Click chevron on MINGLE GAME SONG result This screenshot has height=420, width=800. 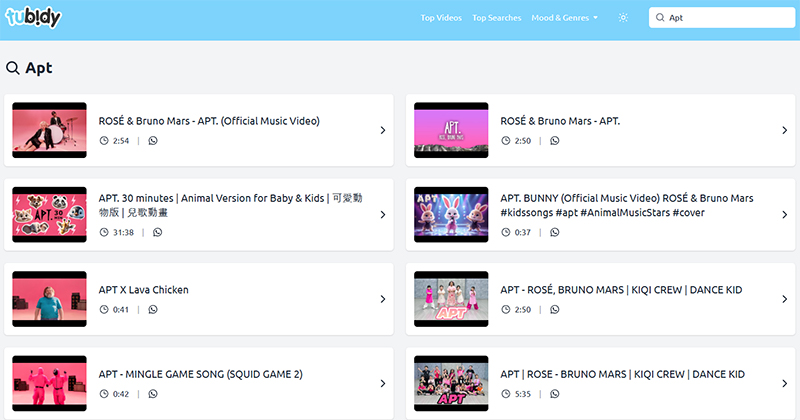coord(383,384)
